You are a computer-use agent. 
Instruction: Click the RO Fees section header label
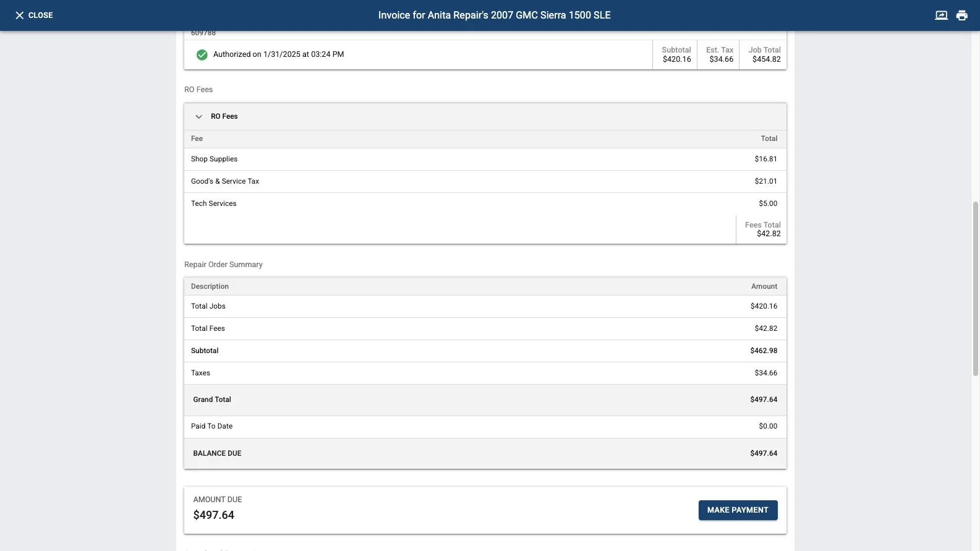tap(224, 116)
